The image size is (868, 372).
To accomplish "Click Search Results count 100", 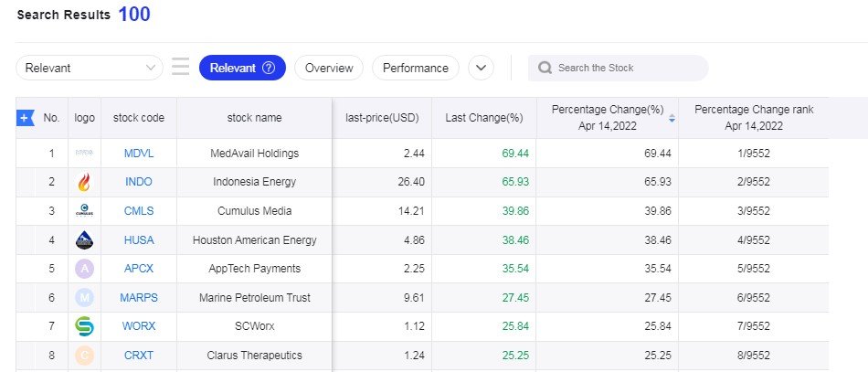I will click(x=134, y=15).
